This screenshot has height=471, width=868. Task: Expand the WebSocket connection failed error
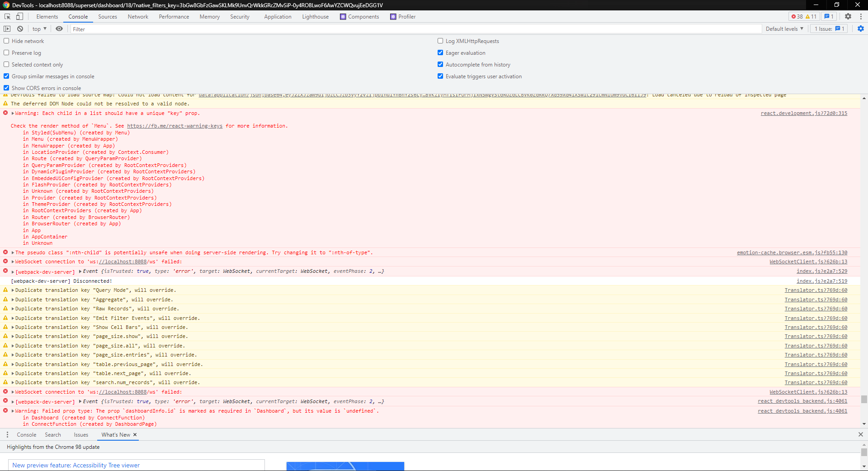click(x=12, y=262)
